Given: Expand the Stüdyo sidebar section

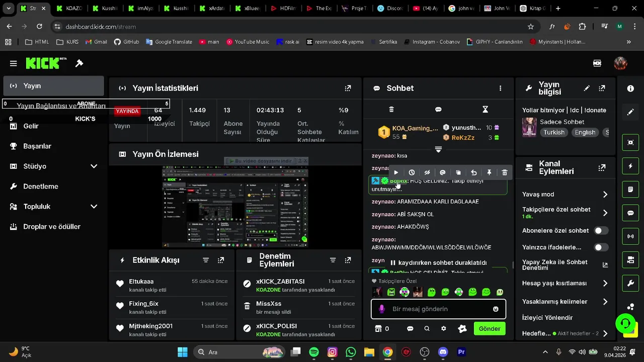Looking at the screenshot, I should 94,166.
